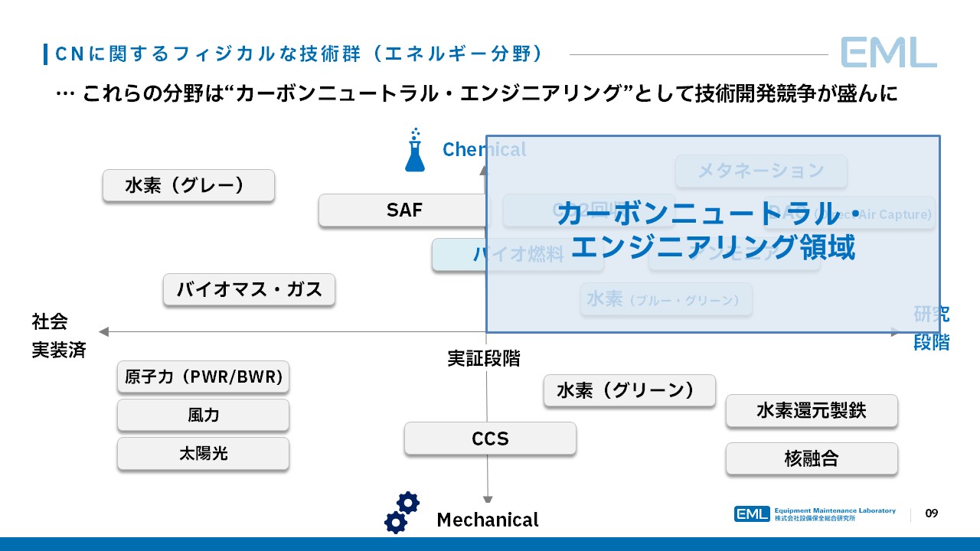Click the large EML logo in header
Screen dimensions: 980x551
(x=888, y=53)
